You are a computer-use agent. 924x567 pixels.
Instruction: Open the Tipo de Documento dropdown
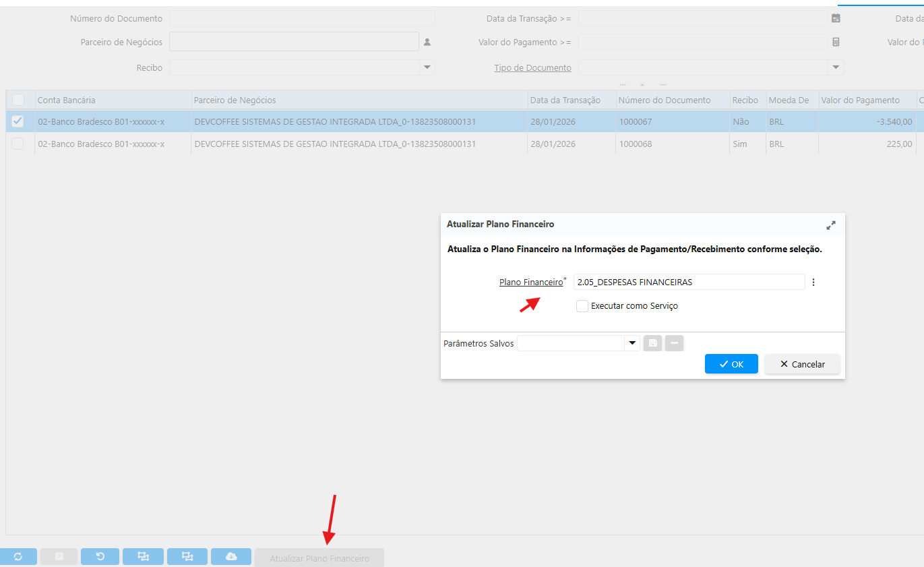pos(835,67)
